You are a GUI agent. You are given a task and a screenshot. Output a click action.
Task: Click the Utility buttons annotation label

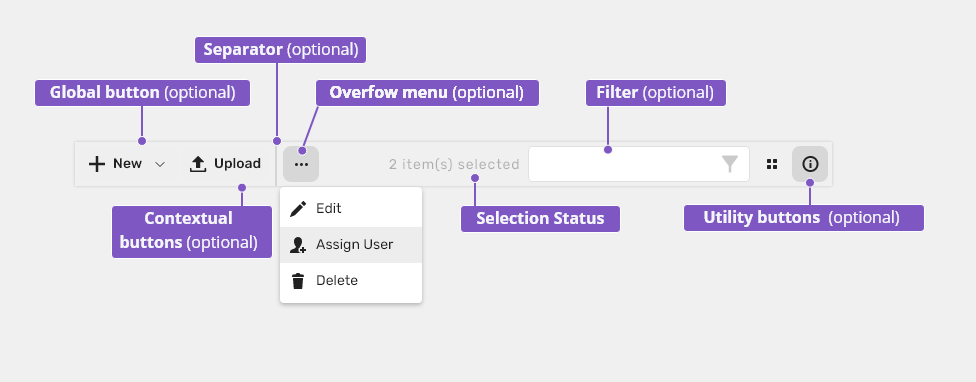pyautogui.click(x=804, y=218)
